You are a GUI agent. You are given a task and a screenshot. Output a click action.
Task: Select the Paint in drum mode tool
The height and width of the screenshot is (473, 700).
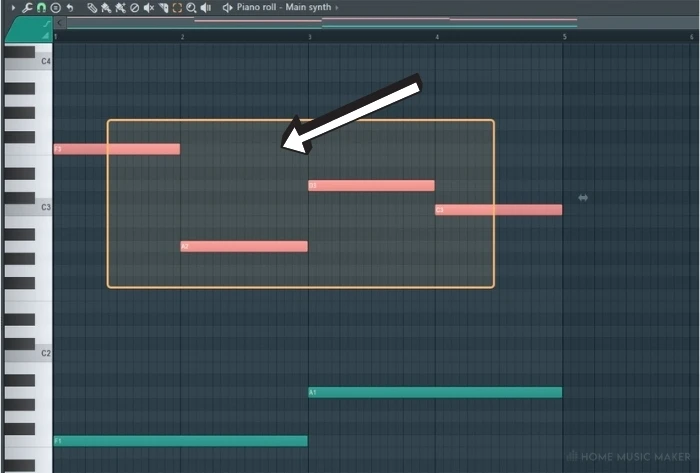tap(121, 8)
